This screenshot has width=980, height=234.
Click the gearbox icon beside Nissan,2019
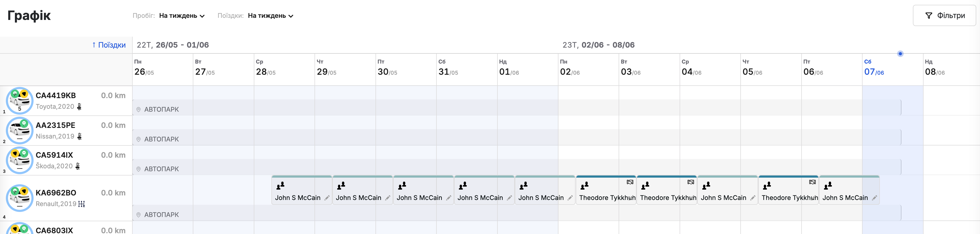[x=79, y=136]
